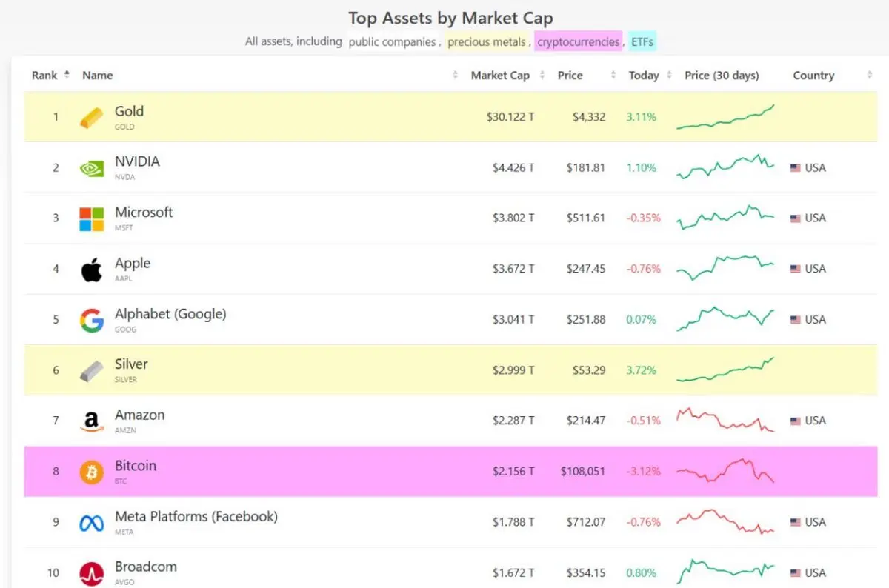Click Meta's 30-day price sparkline
Image resolution: width=889 pixels, height=588 pixels.
pos(725,521)
